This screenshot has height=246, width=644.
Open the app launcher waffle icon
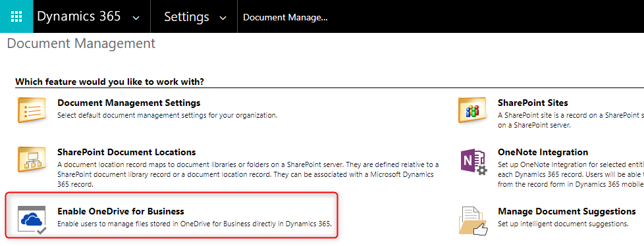pos(16,16)
